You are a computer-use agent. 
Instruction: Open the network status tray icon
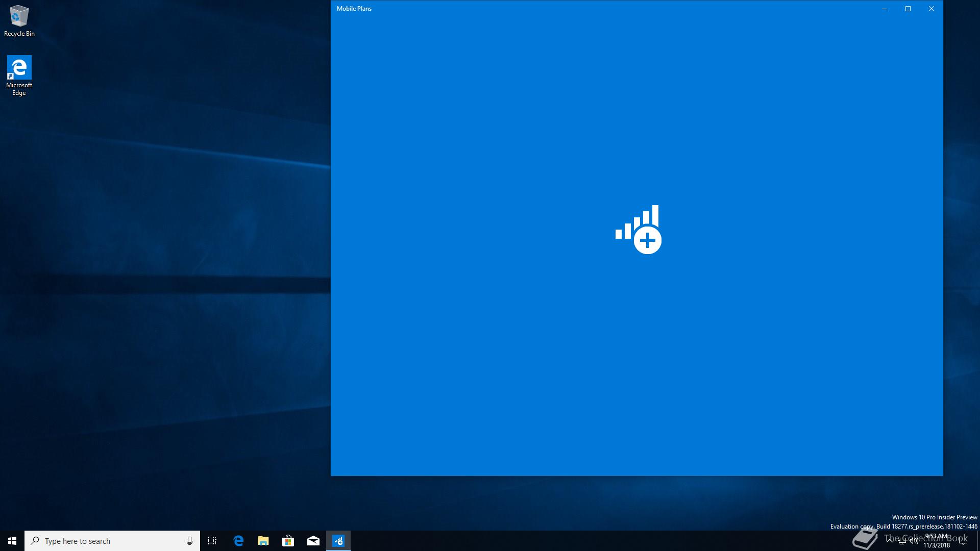pos(902,541)
